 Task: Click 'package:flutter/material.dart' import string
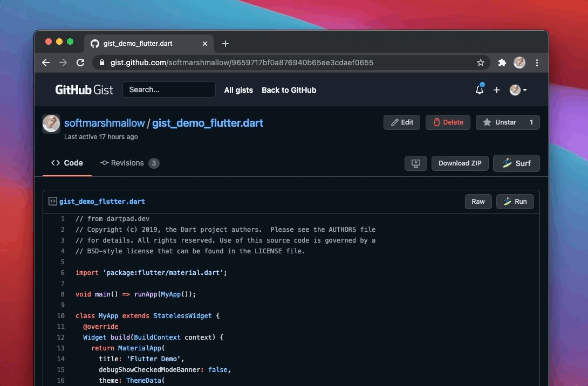coord(163,273)
